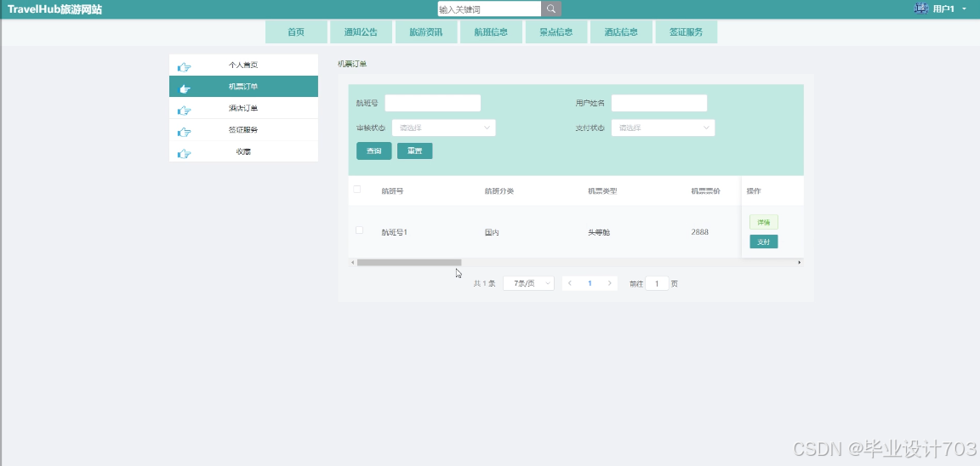Select 签证服务 in sidebar
The height and width of the screenshot is (466, 980).
(x=244, y=130)
